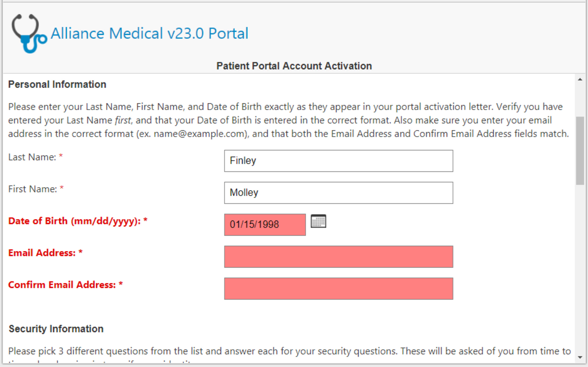Click the stethoscope logo icon
Viewport: 588px width, 367px height.
tap(29, 33)
